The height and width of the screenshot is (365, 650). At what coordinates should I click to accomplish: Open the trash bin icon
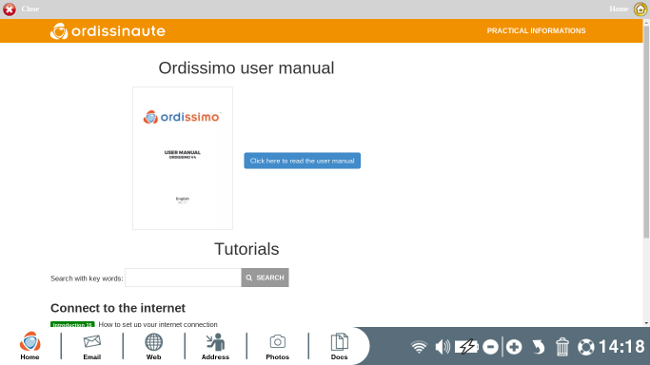coord(562,347)
